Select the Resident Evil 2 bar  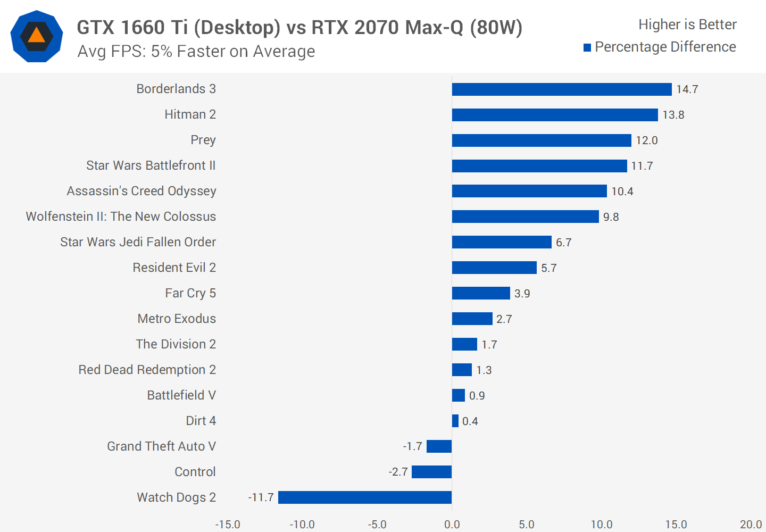(494, 268)
